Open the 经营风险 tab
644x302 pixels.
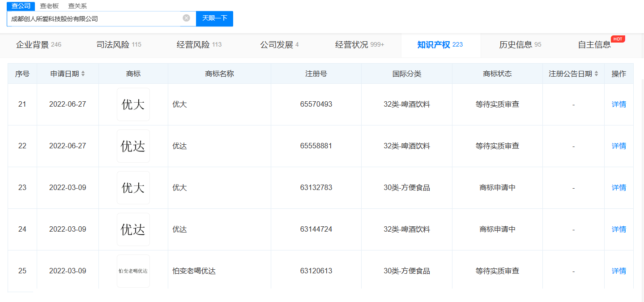199,45
